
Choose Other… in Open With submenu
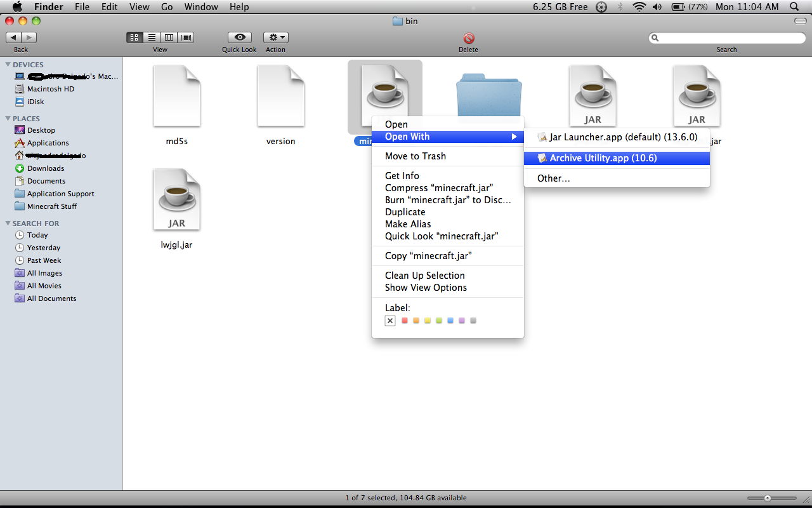(x=617, y=178)
